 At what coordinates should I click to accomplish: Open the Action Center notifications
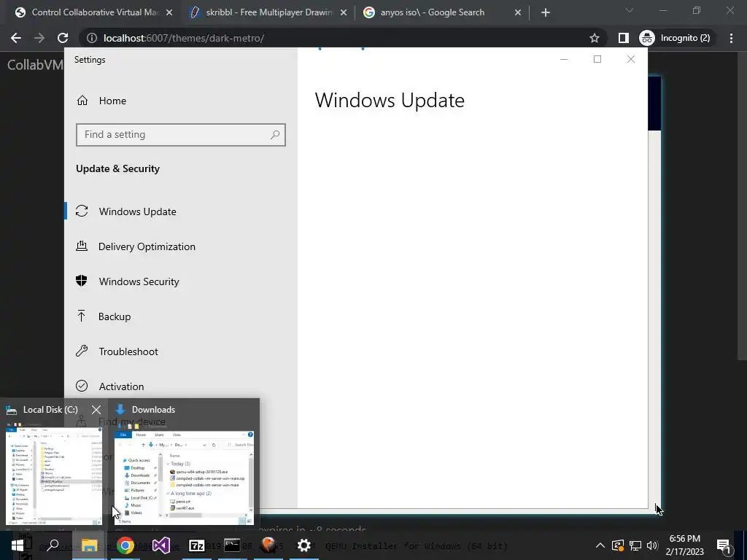(x=724, y=545)
